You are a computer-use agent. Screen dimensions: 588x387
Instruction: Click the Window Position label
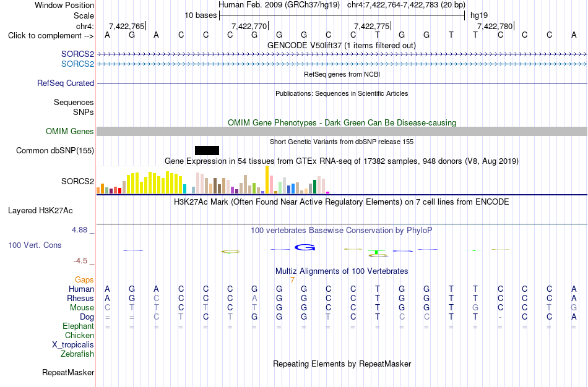click(x=64, y=5)
